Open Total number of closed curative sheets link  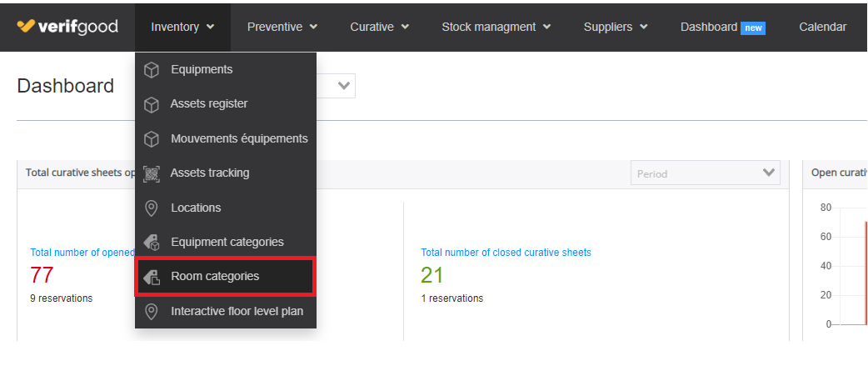(x=506, y=253)
